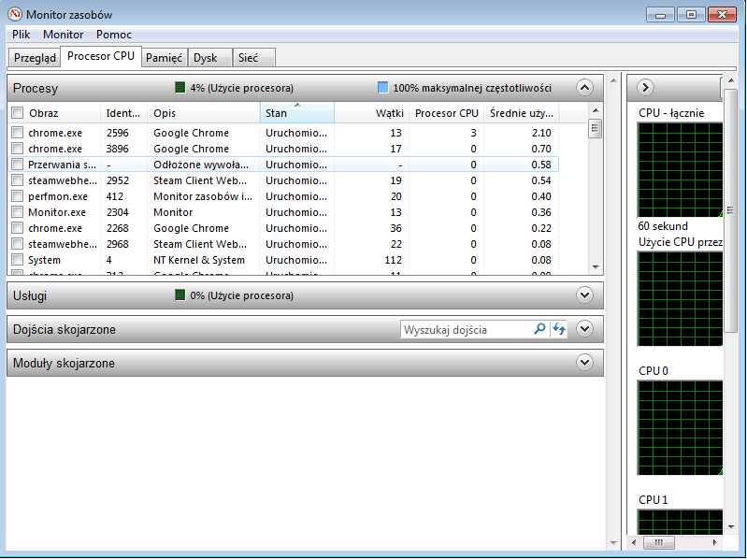
Task: Check the box for the System process
Action: click(x=18, y=260)
